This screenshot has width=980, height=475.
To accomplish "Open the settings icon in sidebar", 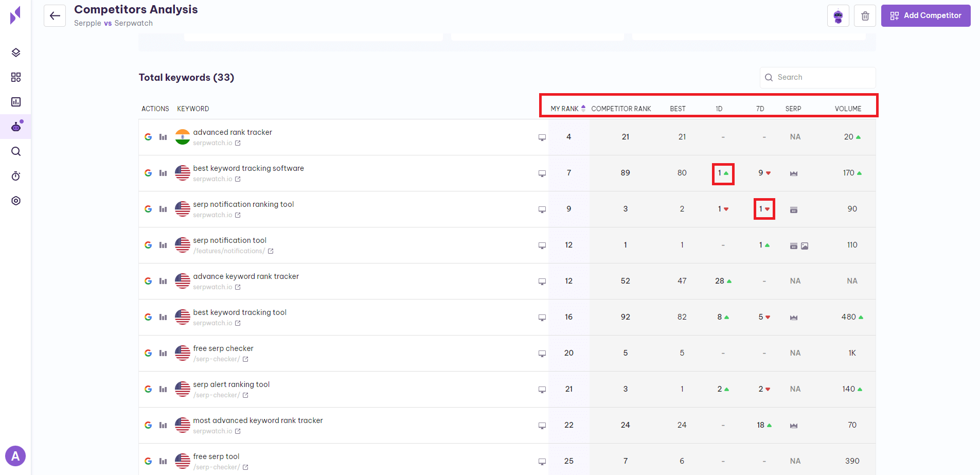I will 16,201.
